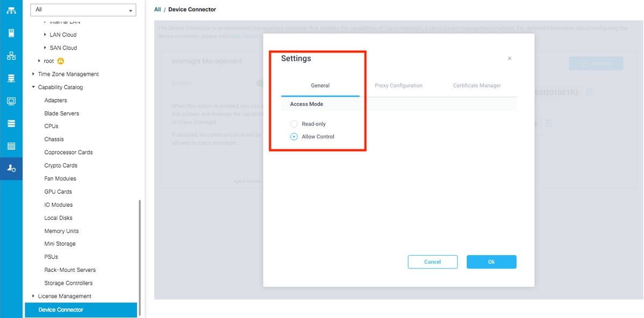Expand Time Zone Management node
Image resolution: width=644 pixels, height=318 pixels.
click(33, 74)
